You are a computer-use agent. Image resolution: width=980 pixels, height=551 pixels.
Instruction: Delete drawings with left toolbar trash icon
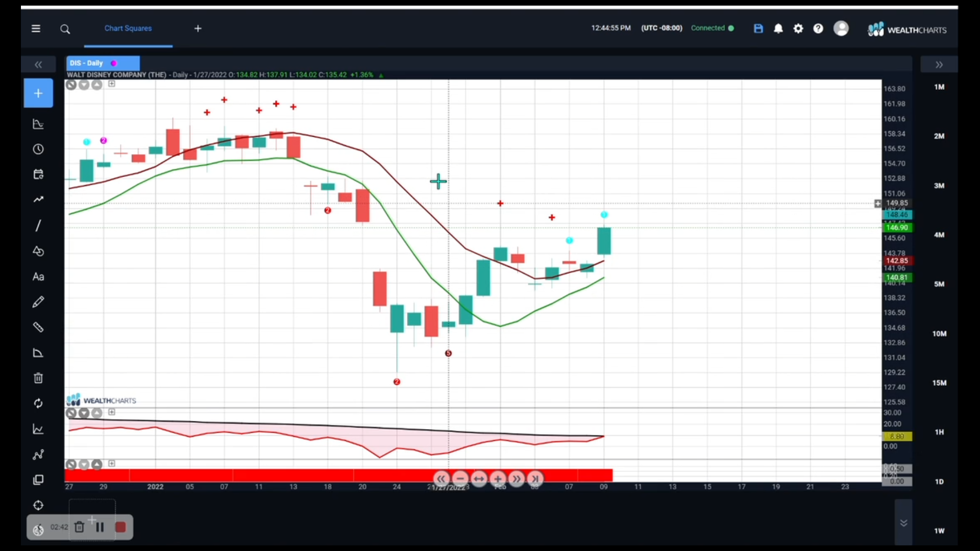coord(38,378)
